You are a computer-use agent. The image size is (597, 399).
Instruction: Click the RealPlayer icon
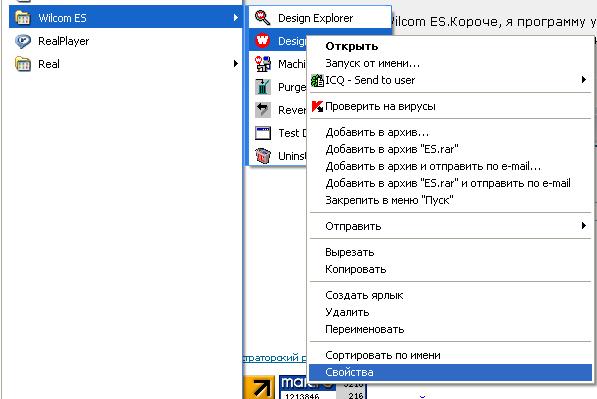[x=22, y=41]
